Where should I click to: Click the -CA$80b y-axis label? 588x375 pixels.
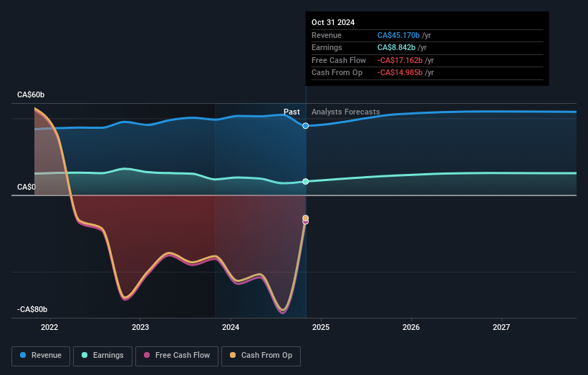(32, 309)
